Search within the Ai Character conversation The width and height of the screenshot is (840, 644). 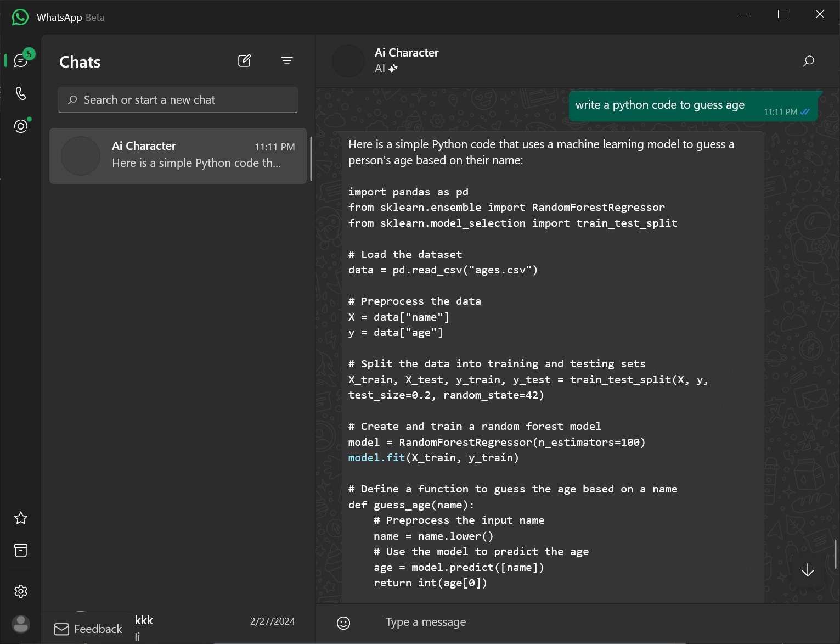[x=808, y=61]
